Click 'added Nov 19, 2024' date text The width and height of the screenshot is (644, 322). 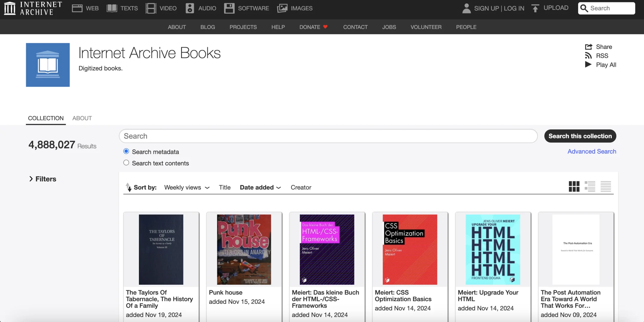(154, 315)
